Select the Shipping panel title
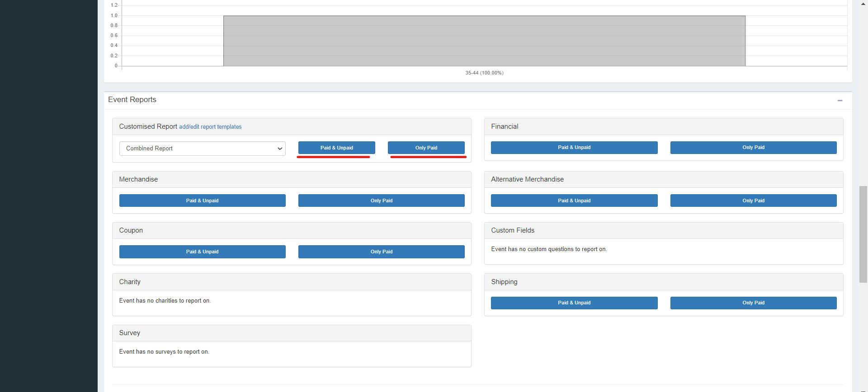The image size is (868, 392). click(x=504, y=282)
